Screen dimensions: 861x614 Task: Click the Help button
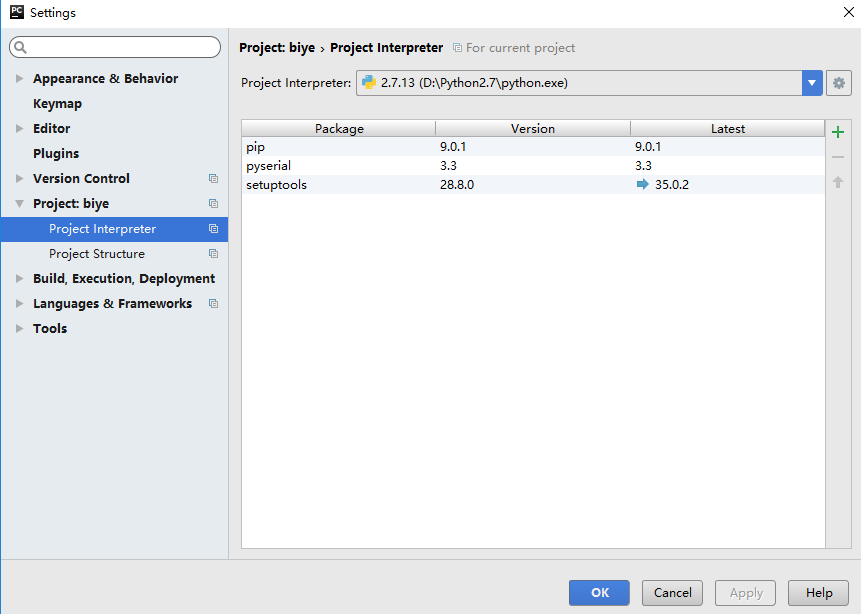tap(819, 593)
